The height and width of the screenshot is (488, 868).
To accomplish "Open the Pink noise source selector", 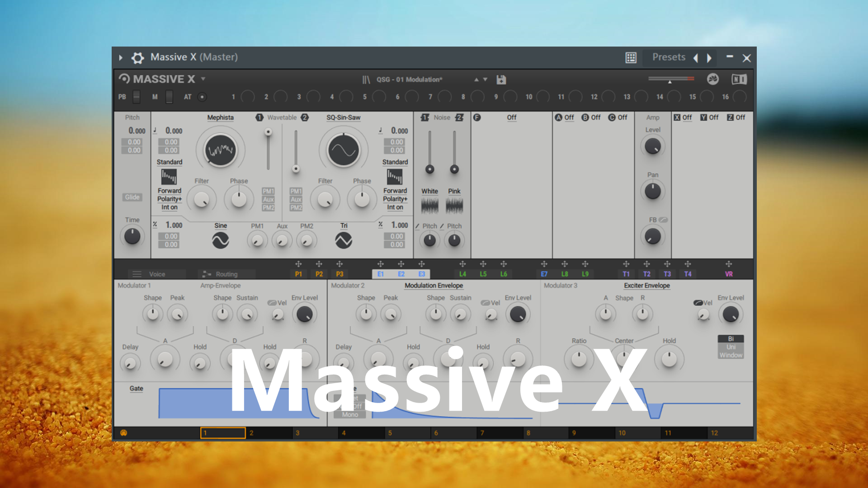I will (x=454, y=192).
